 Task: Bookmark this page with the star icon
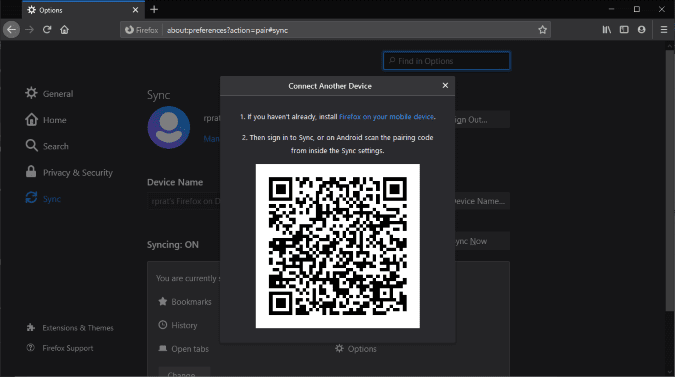click(542, 30)
